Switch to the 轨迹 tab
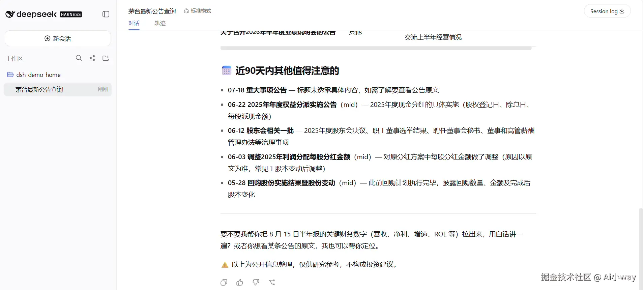 pos(160,23)
